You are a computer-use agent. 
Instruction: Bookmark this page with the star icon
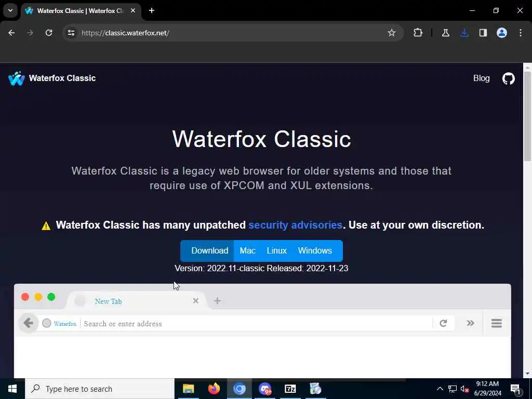click(392, 33)
